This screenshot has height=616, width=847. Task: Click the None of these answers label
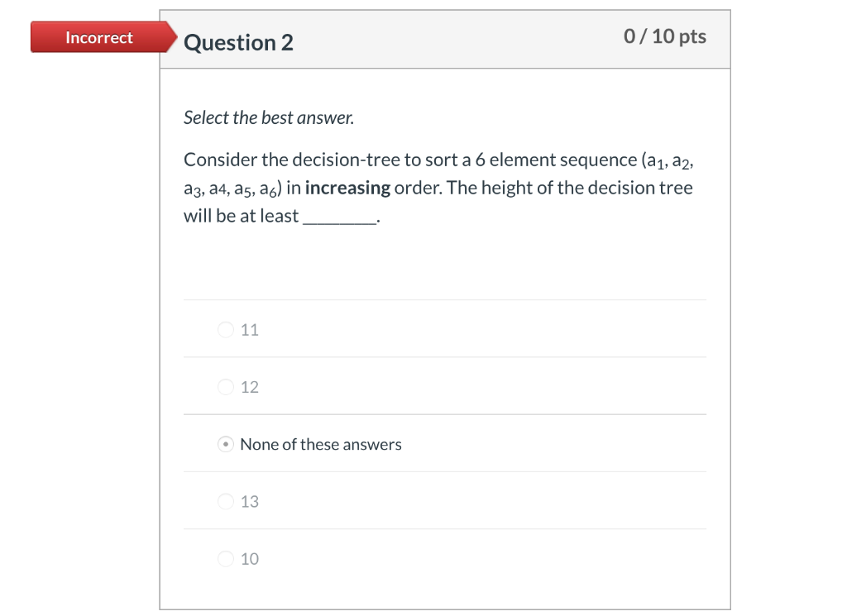click(321, 444)
